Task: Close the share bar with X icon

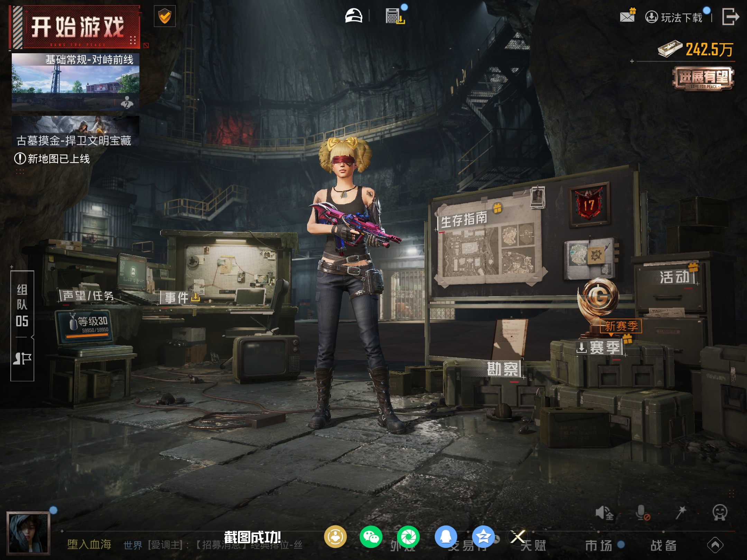Action: 518,537
